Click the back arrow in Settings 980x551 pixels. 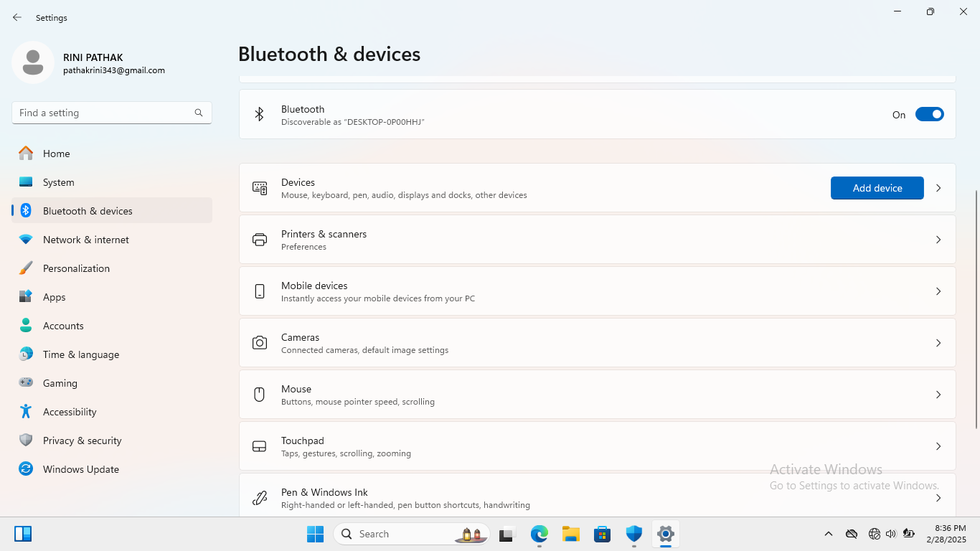pos(17,17)
